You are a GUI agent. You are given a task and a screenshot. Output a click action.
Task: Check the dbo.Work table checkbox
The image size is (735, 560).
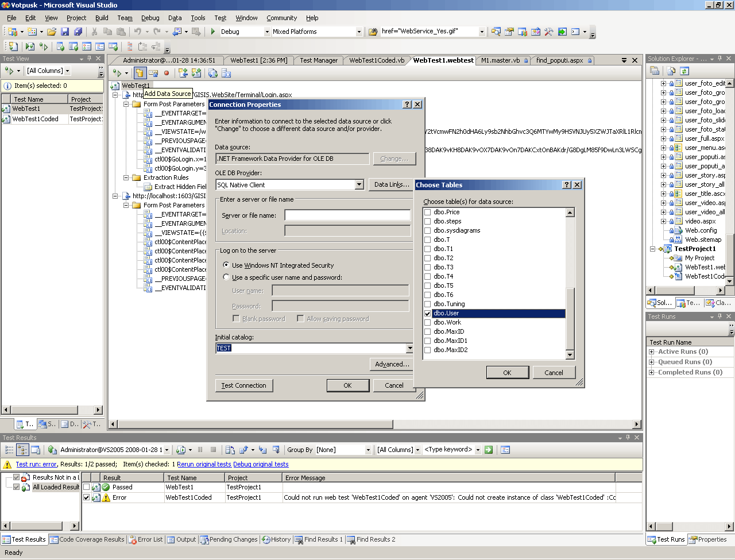click(x=427, y=322)
